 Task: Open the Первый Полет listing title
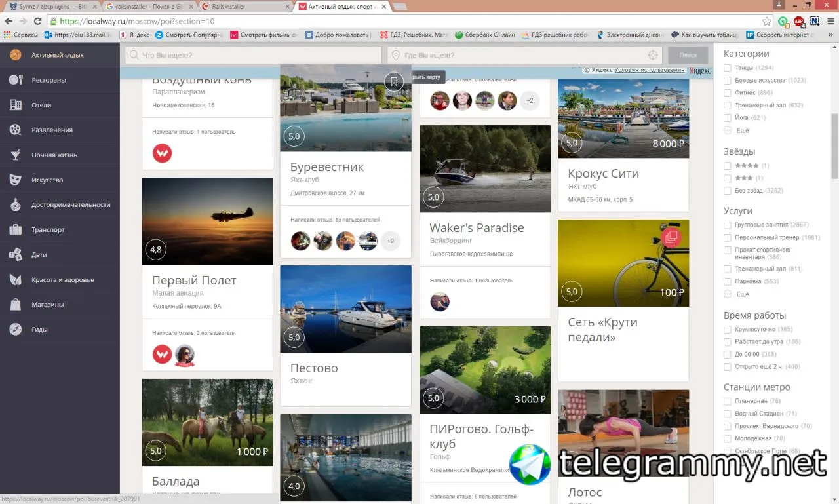coord(194,281)
